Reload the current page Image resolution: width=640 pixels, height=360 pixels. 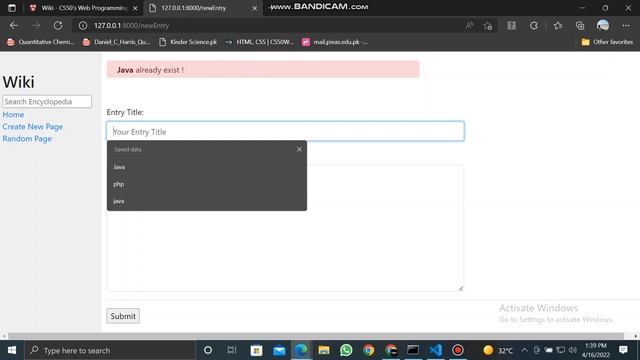coord(58,25)
